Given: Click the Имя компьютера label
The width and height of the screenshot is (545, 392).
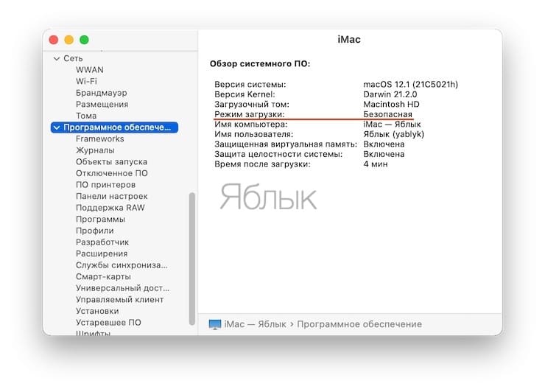Looking at the screenshot, I should [251, 125].
